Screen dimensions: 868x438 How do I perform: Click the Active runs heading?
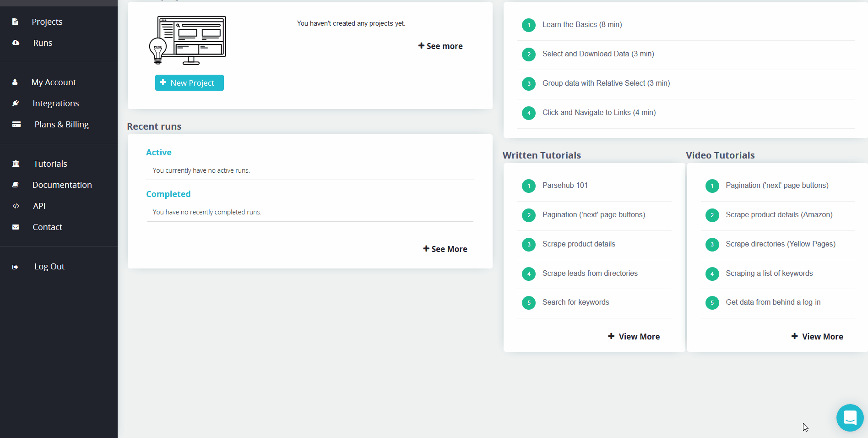click(x=159, y=152)
